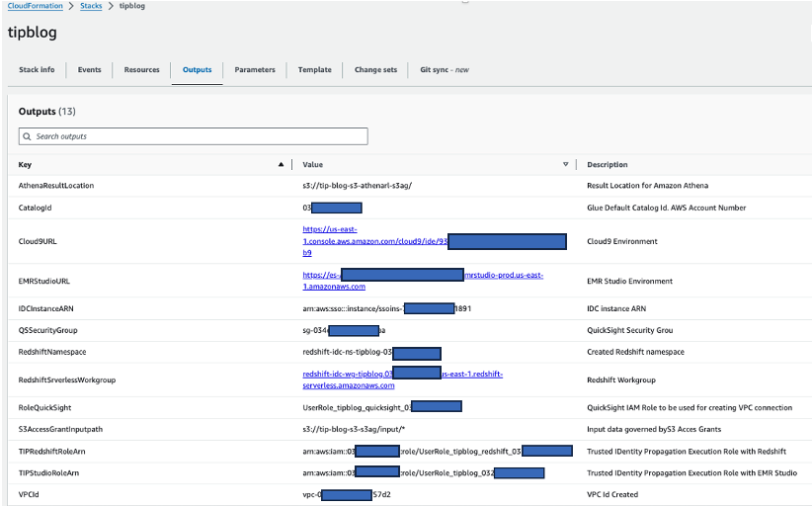This screenshot has width=812, height=506.
Task: Select the EMRStudioURL key
Action: click(44, 282)
